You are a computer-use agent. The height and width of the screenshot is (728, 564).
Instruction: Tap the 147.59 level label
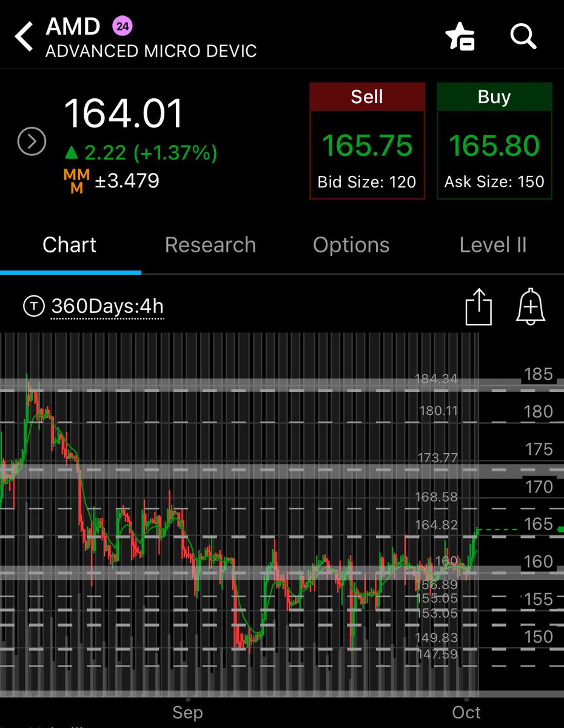(437, 654)
